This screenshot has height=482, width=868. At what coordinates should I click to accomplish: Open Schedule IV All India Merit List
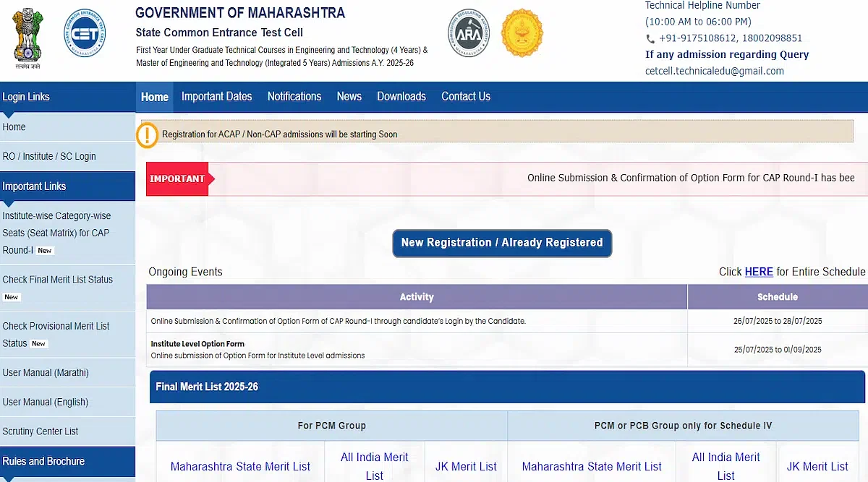726,466
